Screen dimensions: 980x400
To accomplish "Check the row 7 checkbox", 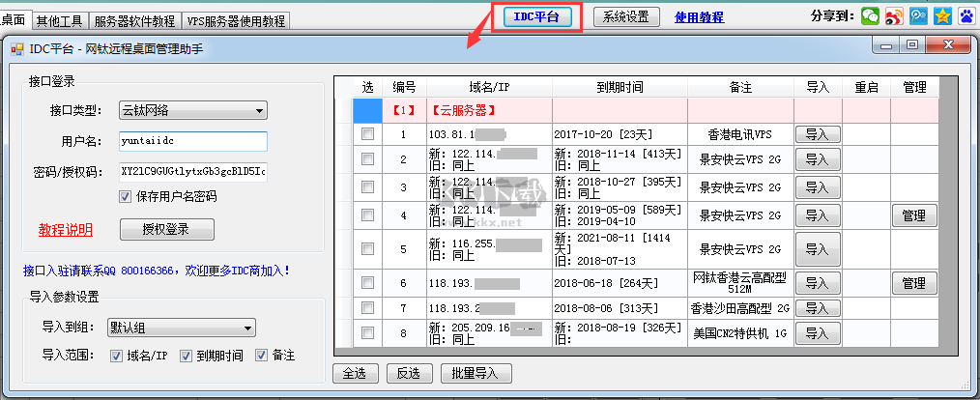I will (367, 307).
